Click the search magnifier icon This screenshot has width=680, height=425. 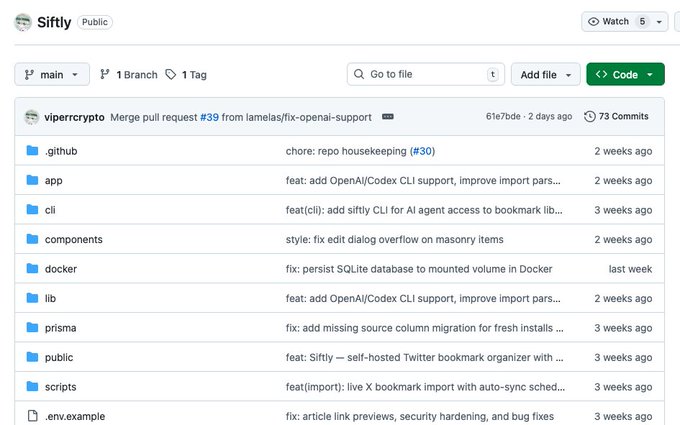pyautogui.click(x=359, y=74)
